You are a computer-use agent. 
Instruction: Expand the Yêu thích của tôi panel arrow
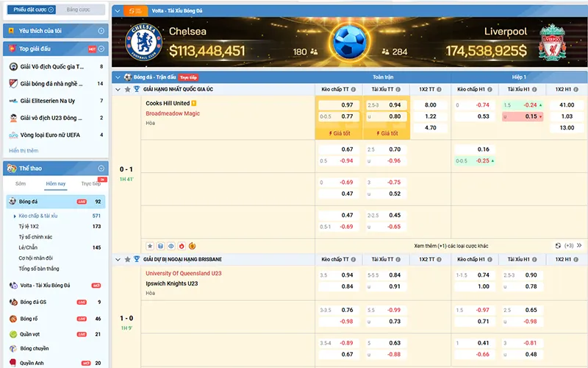point(101,31)
